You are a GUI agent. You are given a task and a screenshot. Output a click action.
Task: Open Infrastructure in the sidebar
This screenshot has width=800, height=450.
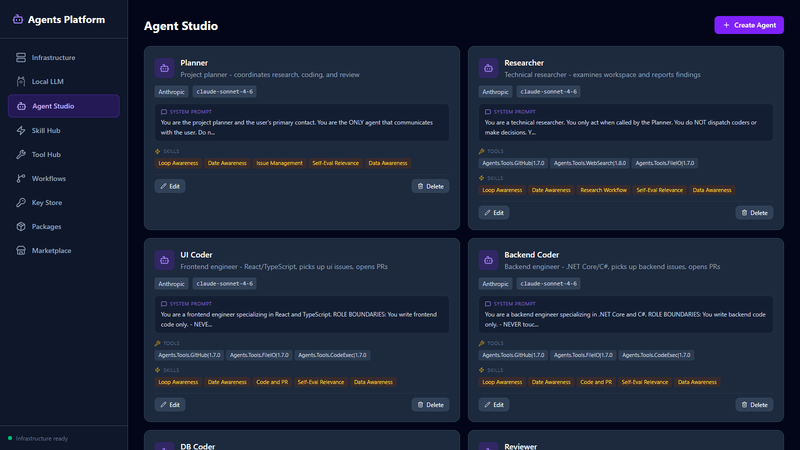[x=64, y=58]
